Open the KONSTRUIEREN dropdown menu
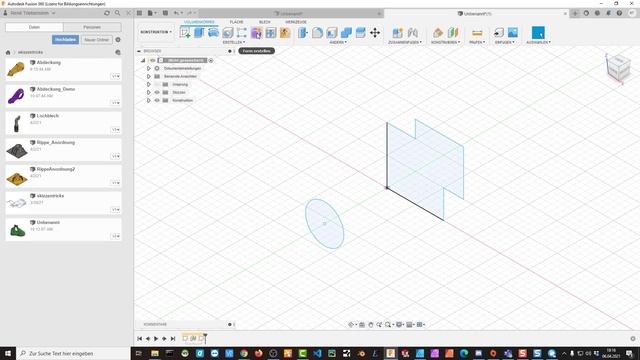 point(445,42)
